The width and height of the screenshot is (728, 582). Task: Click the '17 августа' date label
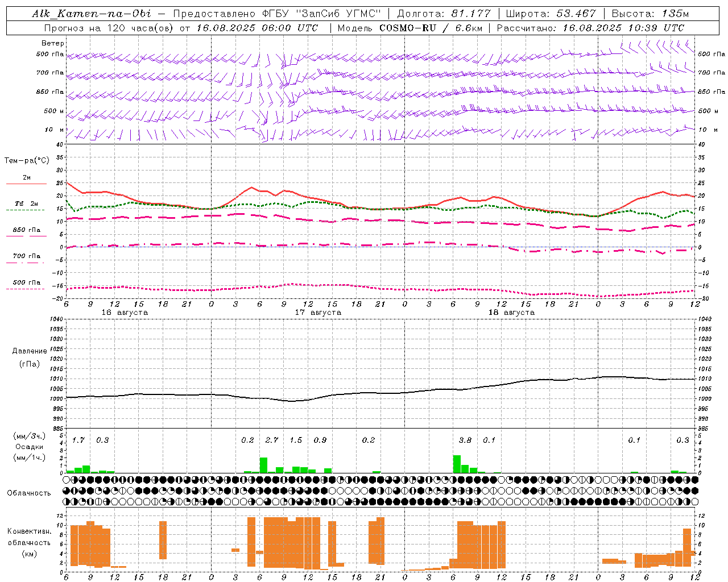coord(318,313)
